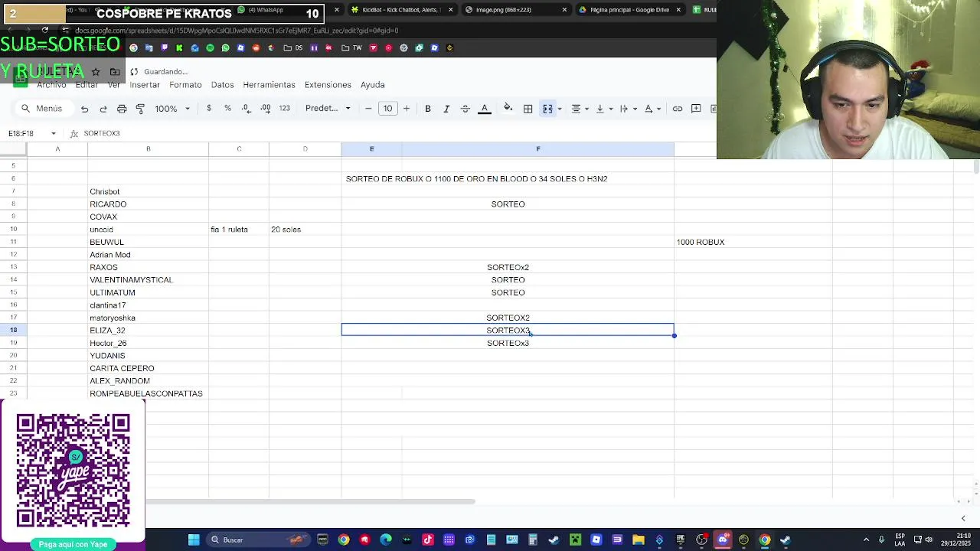This screenshot has width=980, height=551.
Task: Select VALENTINAMYSTICAL cell
Action: click(148, 280)
